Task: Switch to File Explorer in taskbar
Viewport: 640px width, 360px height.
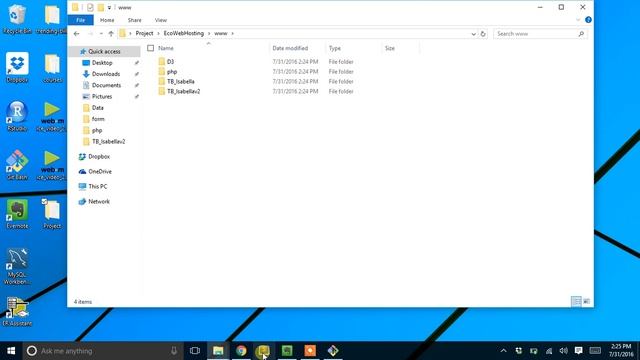Action: click(x=218, y=351)
